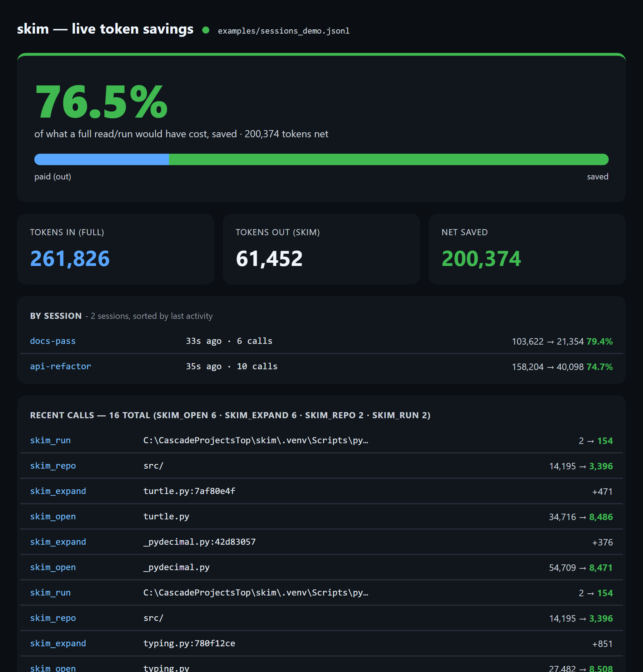Click the +851 token value

click(602, 644)
